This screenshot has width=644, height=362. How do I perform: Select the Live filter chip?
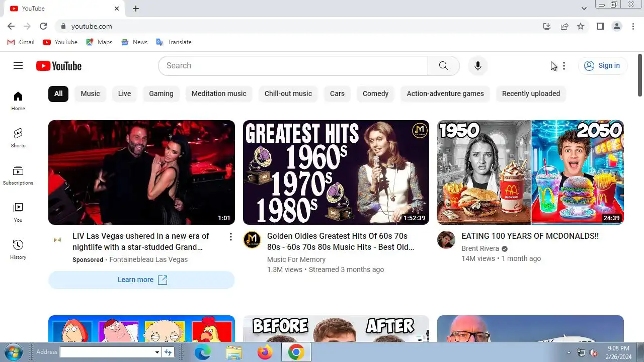(124, 94)
